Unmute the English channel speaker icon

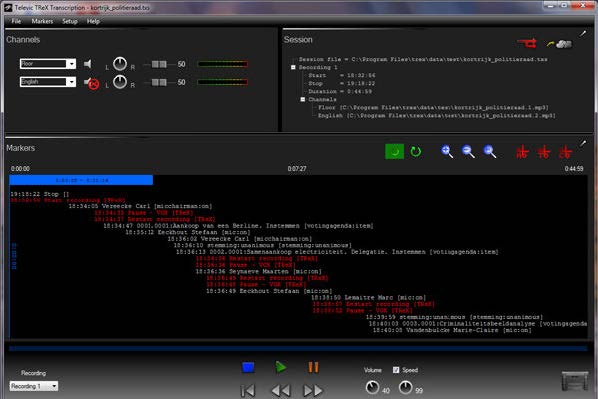pyautogui.click(x=92, y=83)
